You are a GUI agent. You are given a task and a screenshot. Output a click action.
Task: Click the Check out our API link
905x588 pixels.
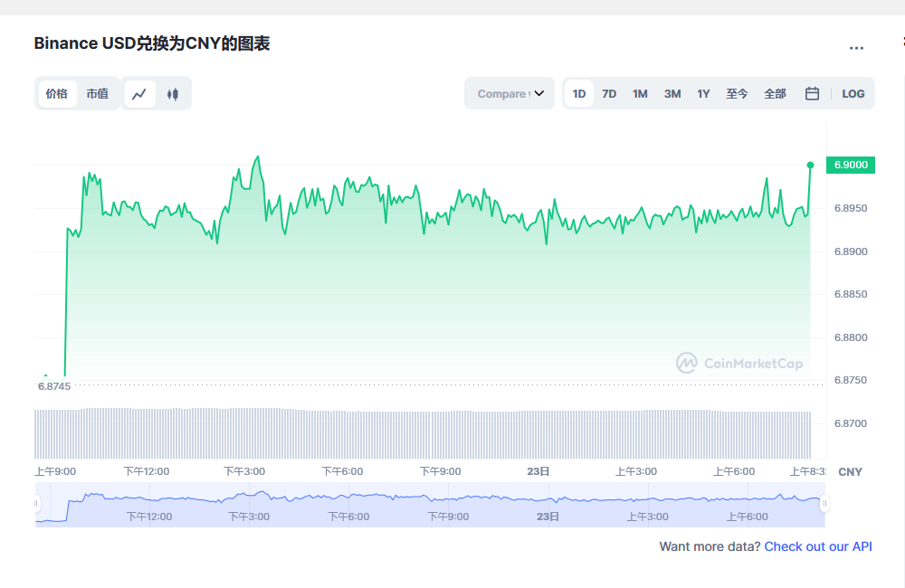coord(818,546)
